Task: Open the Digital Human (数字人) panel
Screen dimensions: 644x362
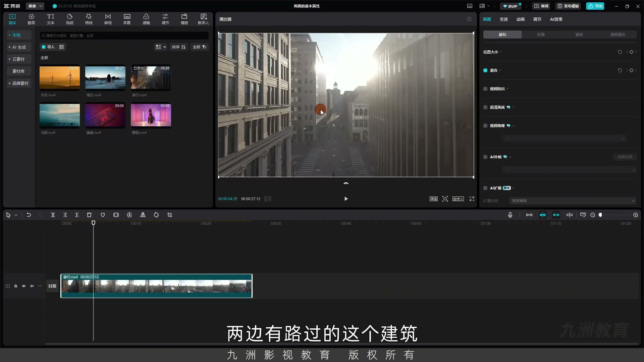Action: 203,19
